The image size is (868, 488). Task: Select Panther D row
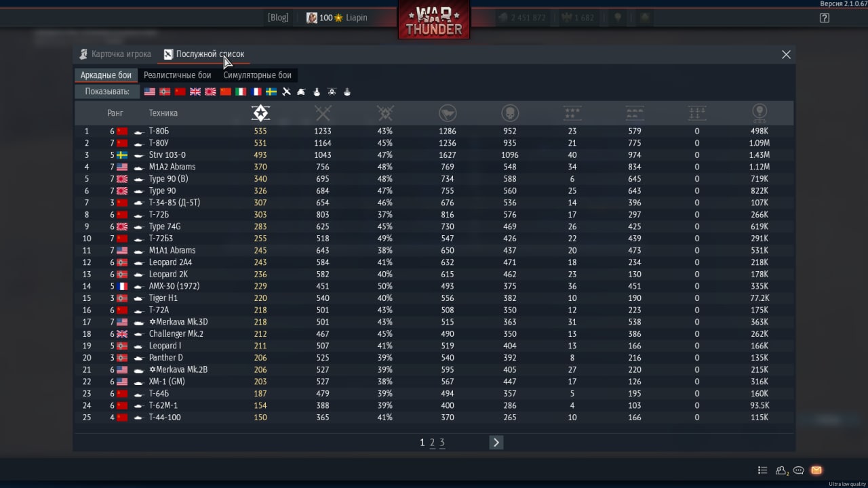click(x=434, y=358)
